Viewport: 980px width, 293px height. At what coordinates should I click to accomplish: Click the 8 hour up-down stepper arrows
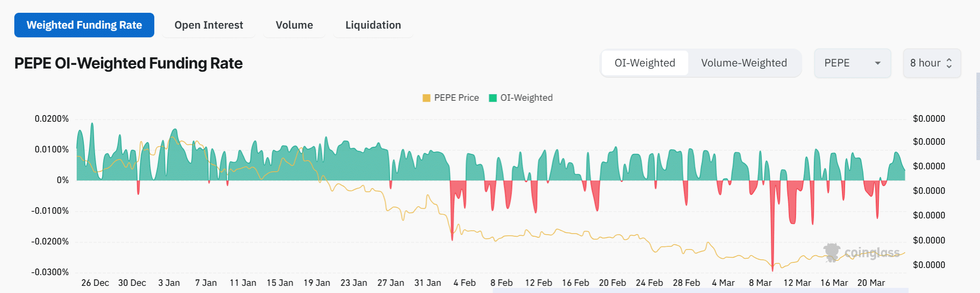pos(949,63)
